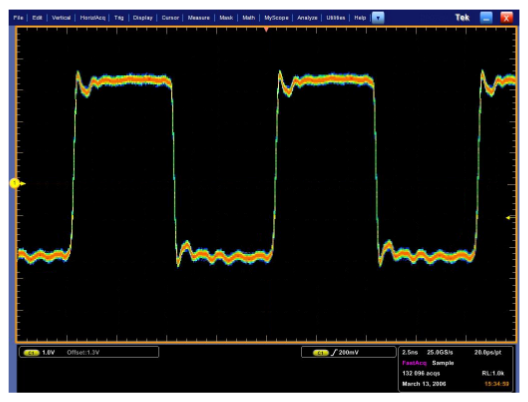Click the 2.5ns timebase readout
The height and width of the screenshot is (402, 528).
[410, 353]
